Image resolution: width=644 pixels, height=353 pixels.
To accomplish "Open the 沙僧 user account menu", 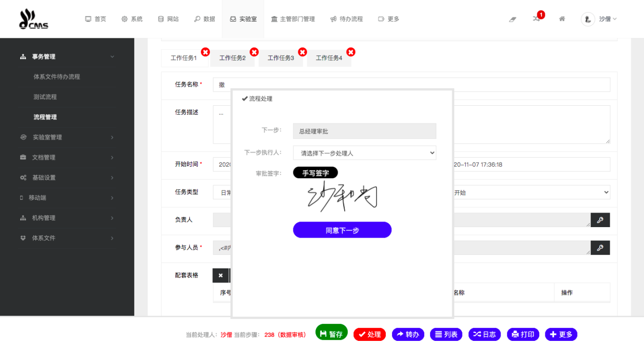I will [599, 19].
